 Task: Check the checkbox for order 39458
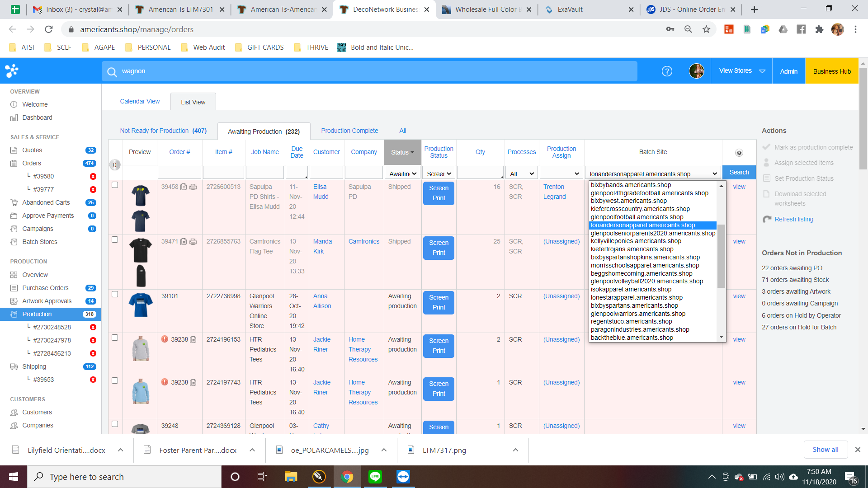pyautogui.click(x=115, y=185)
